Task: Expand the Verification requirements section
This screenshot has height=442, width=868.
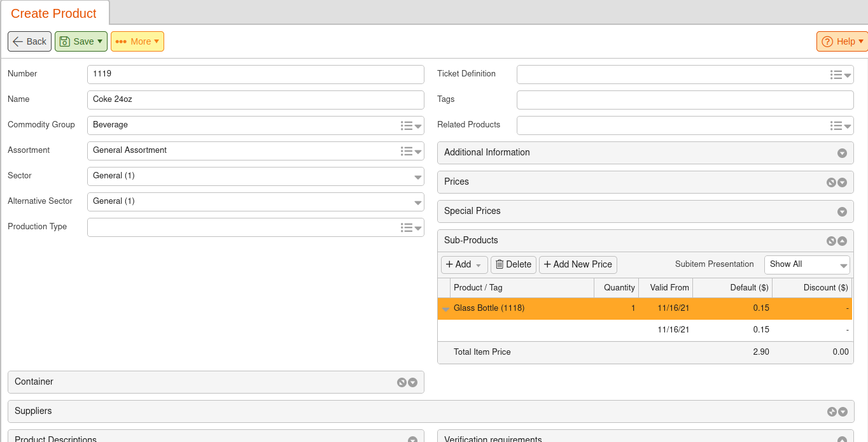Action: [x=842, y=439]
